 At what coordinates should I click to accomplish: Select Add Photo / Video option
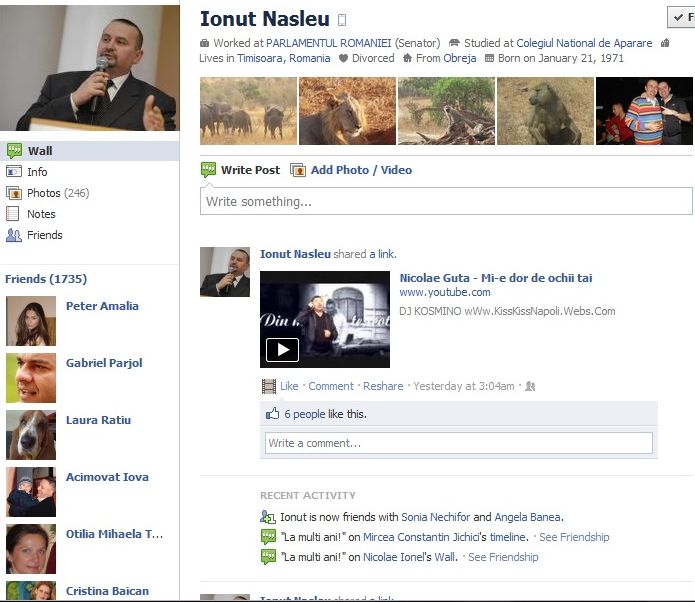[x=361, y=170]
